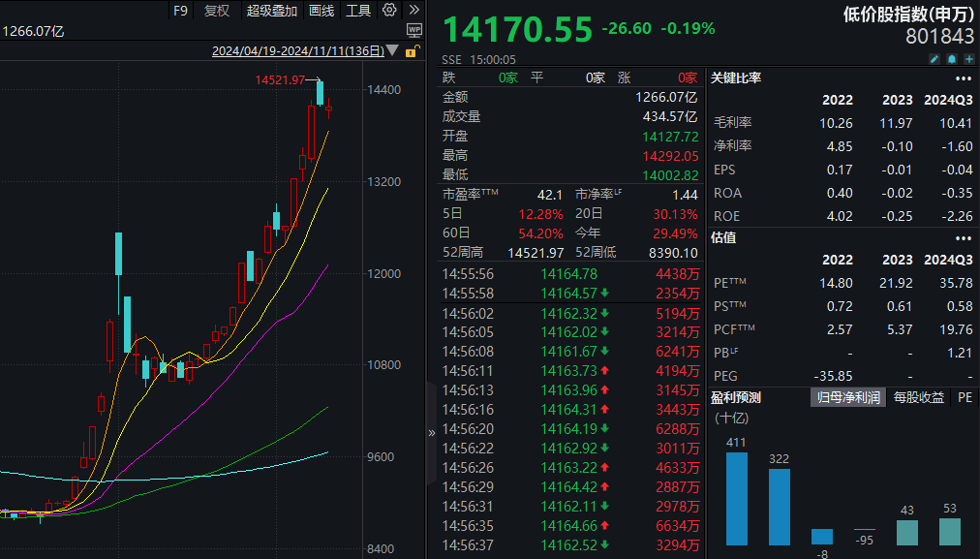Click the WP monitor icon
Viewport: 980px width, 559px height.
point(414,30)
